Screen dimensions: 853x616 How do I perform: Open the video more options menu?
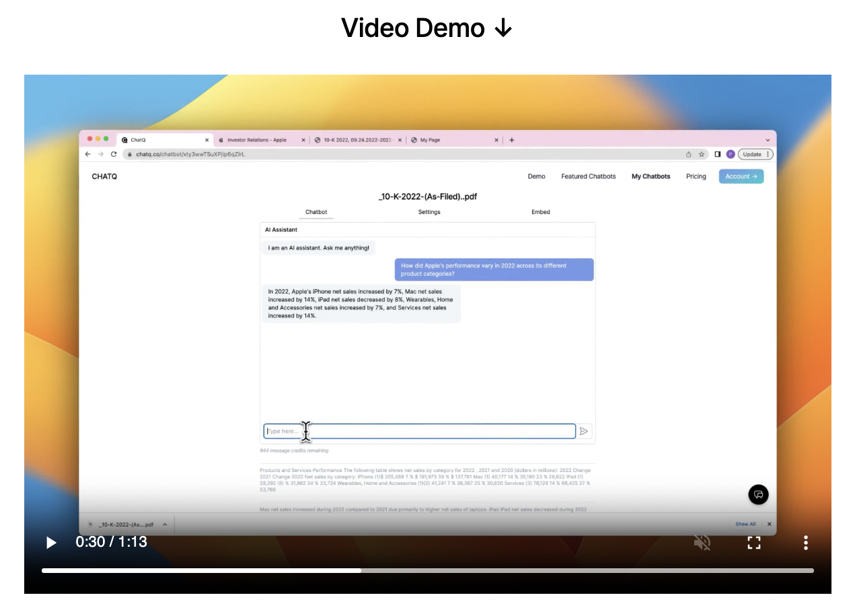(806, 543)
